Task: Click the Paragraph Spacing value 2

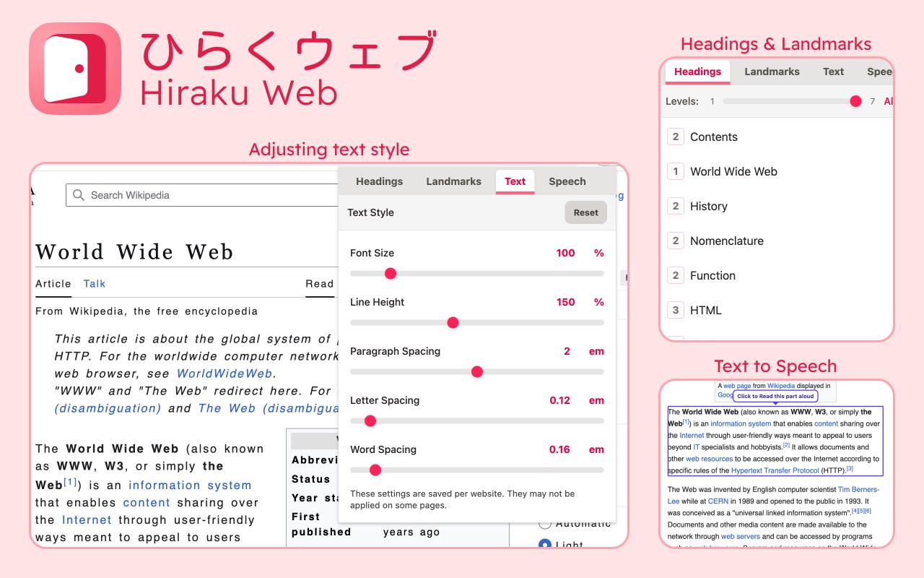Action: coord(567,351)
